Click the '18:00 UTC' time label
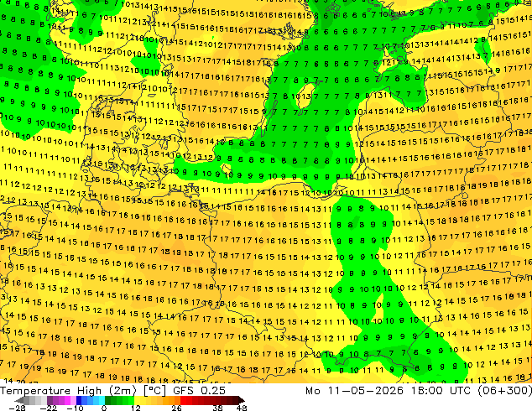The height and width of the screenshot is (411, 532). (x=441, y=391)
